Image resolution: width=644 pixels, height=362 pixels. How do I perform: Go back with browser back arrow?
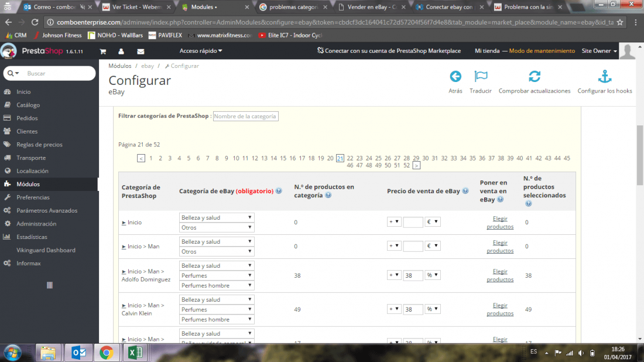point(9,22)
